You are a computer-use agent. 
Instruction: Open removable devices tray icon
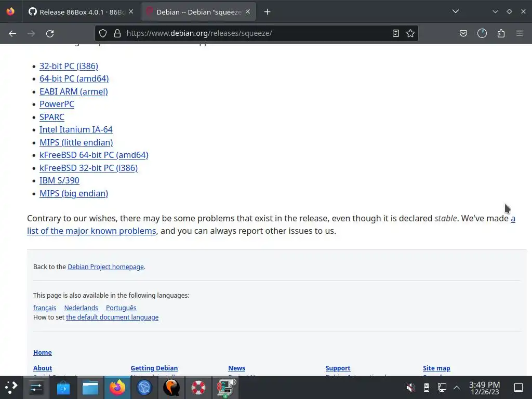(x=427, y=388)
